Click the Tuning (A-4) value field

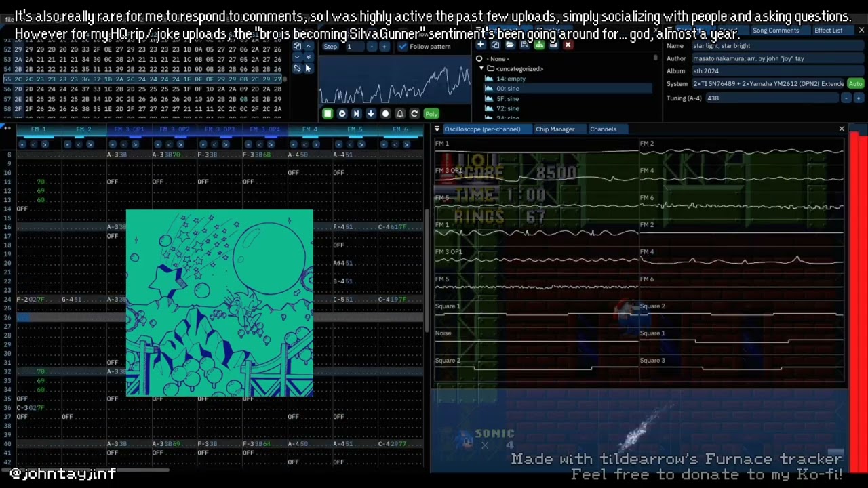coord(772,98)
